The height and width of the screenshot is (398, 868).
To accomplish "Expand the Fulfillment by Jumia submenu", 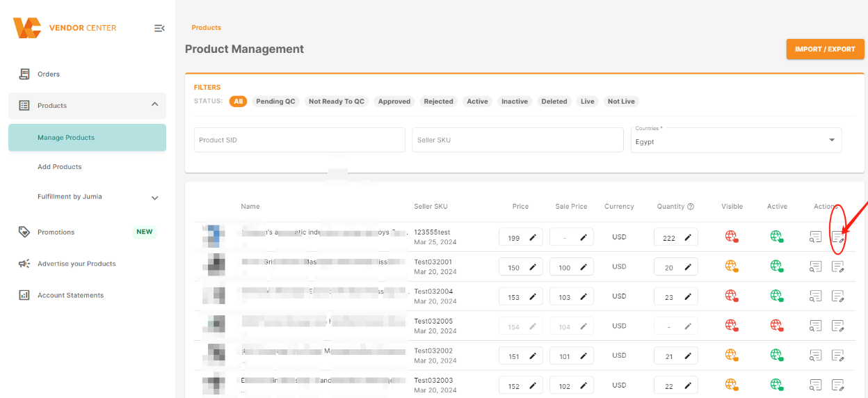I will [x=154, y=198].
